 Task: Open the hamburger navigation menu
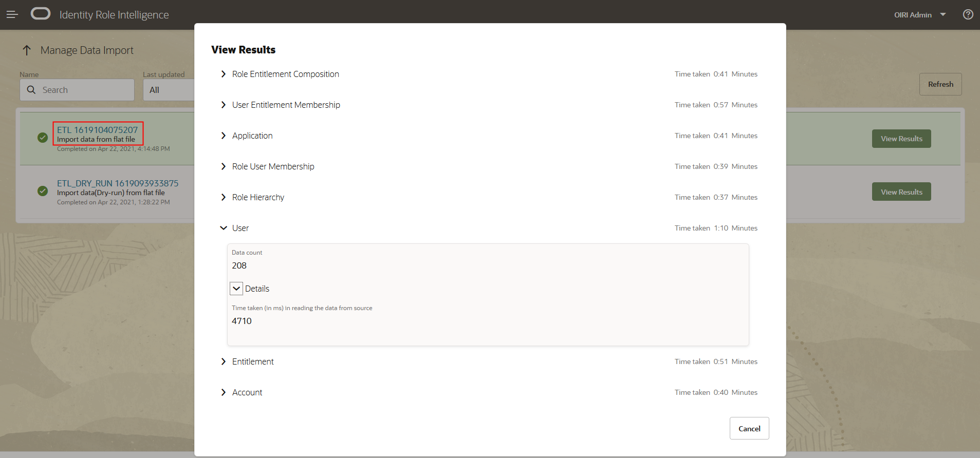click(x=12, y=14)
